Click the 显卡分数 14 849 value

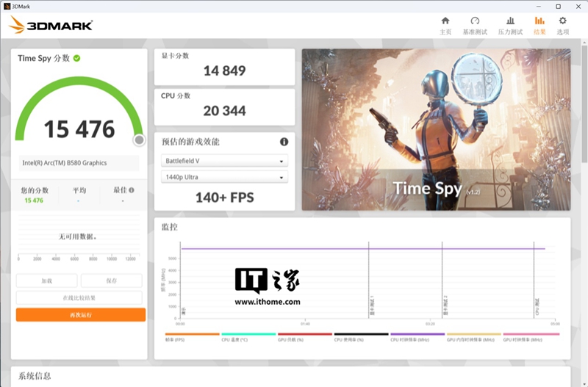point(225,70)
